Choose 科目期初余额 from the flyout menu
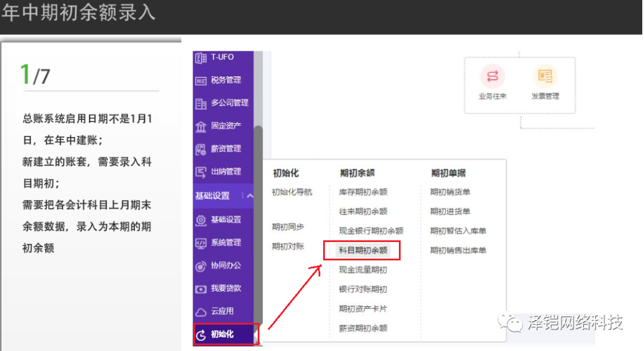The image size is (644, 351). click(x=363, y=250)
